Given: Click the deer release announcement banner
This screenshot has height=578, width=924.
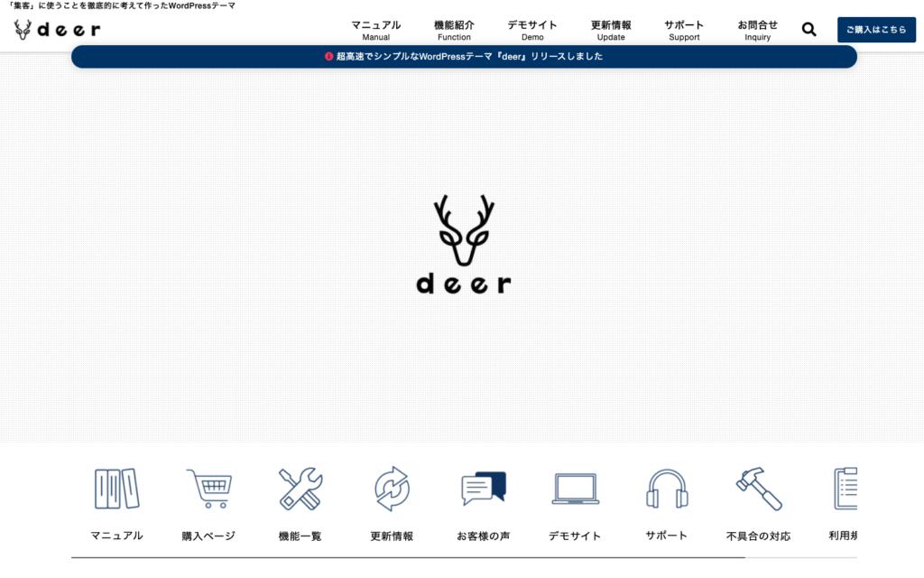Looking at the screenshot, I should 464,56.
